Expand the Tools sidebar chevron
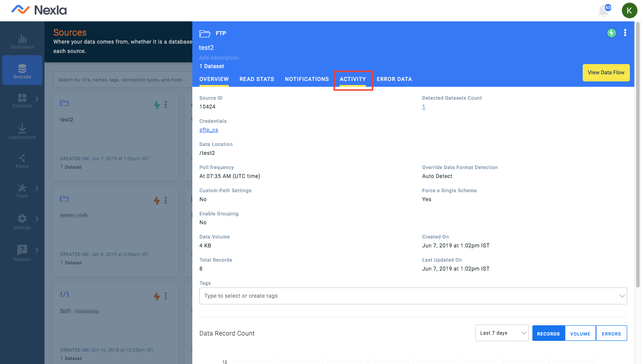 coord(37,189)
